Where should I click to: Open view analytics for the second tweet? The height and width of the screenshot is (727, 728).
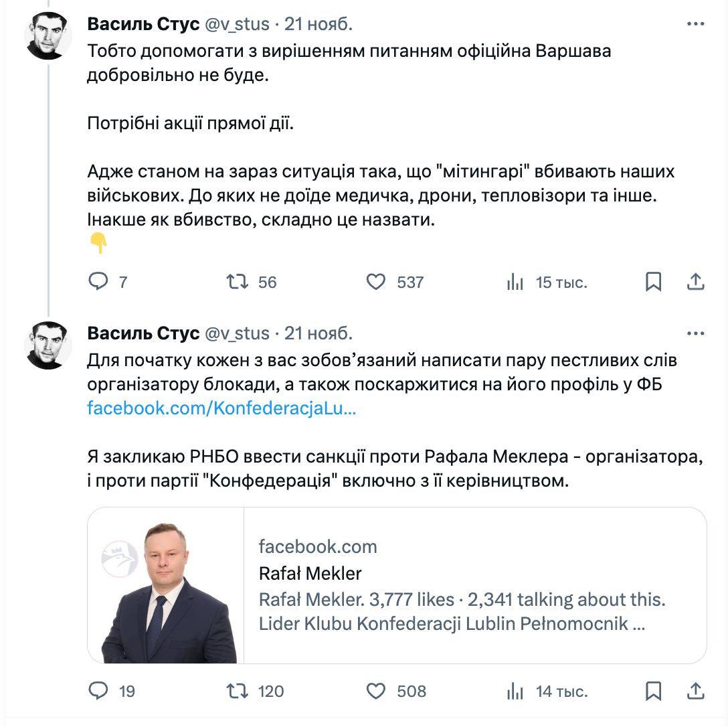click(515, 692)
